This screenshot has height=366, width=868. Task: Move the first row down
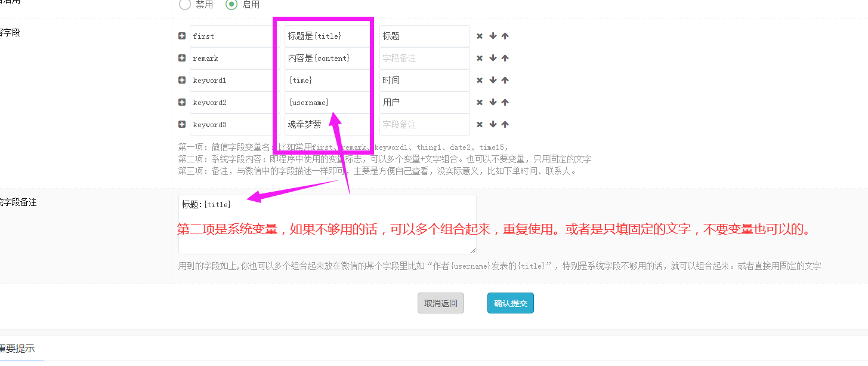tap(493, 36)
